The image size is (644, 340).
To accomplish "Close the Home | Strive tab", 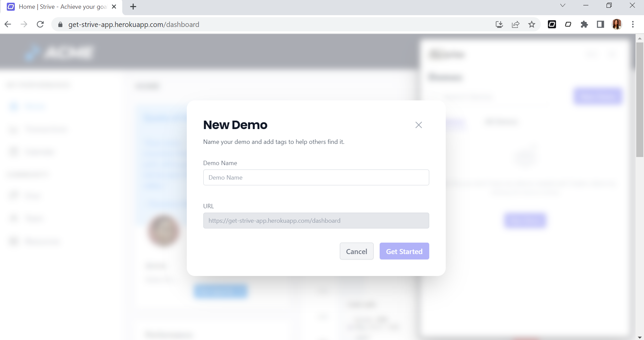I will (114, 7).
